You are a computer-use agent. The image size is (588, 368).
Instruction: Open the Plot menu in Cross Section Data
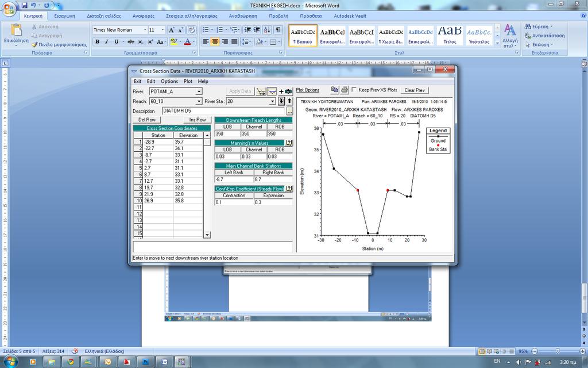(x=188, y=82)
